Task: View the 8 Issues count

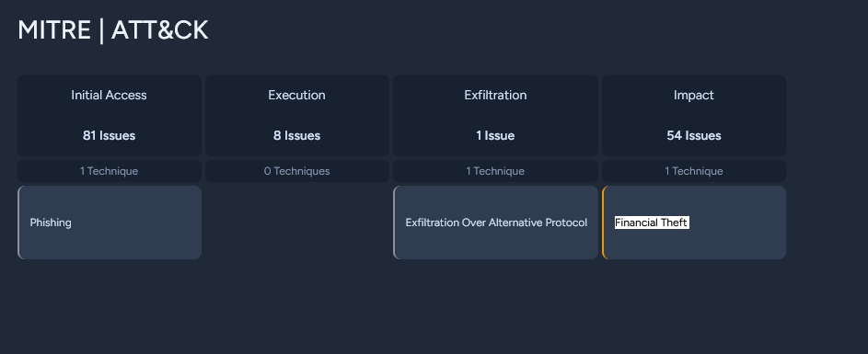Action: [296, 135]
